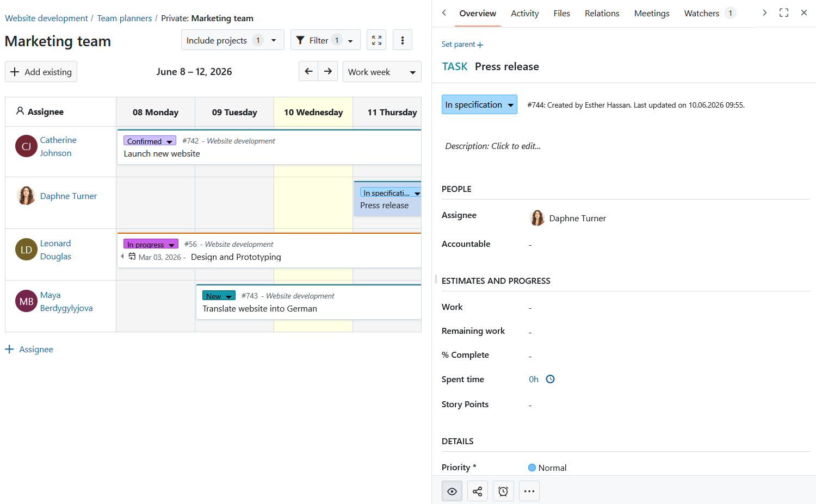
Task: Expand the Work week view selector
Action: coord(382,72)
